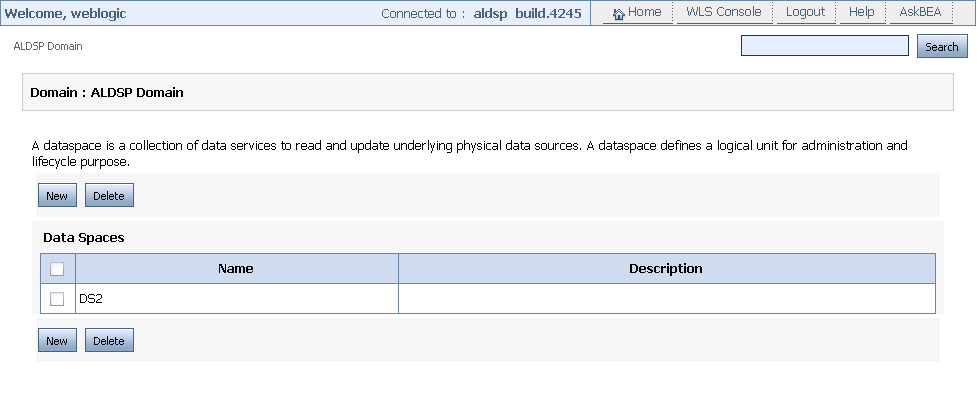Screen dimensions: 977x396
Task: Open the WLS Console link
Action: point(723,12)
